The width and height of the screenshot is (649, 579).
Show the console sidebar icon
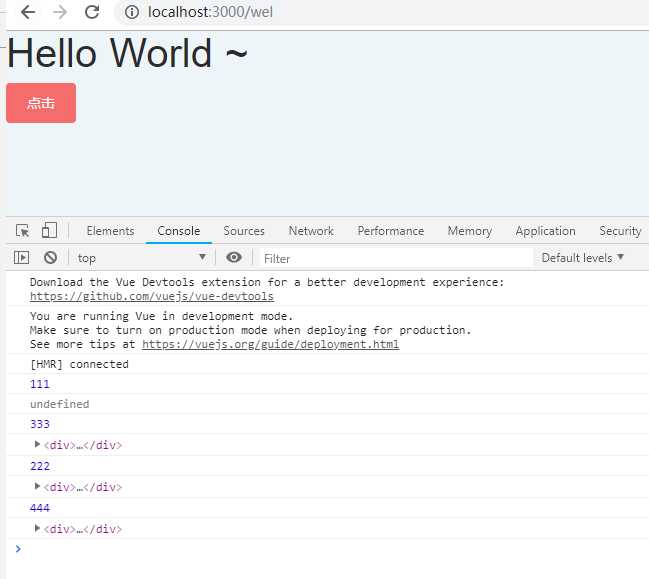click(21, 257)
